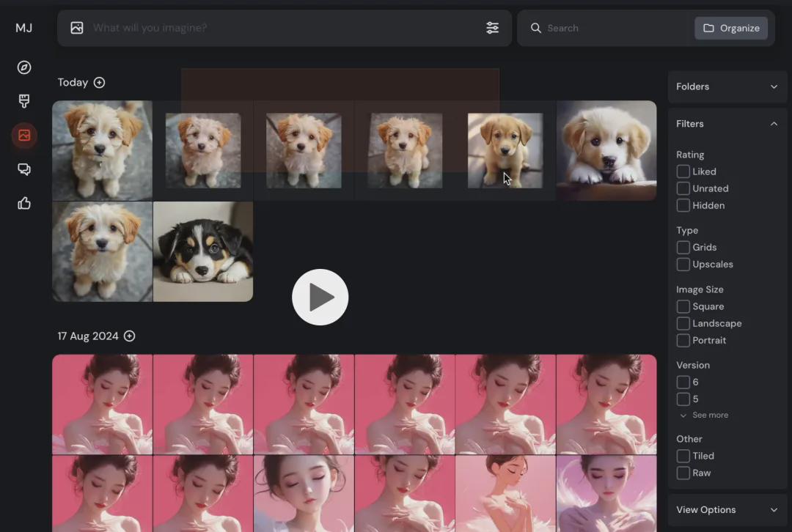
Task: Click the '17 Aug 2024' date heading
Action: tap(88, 336)
